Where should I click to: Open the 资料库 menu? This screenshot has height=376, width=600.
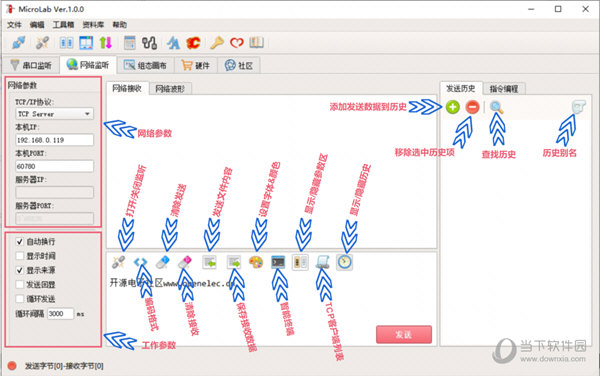click(x=93, y=25)
